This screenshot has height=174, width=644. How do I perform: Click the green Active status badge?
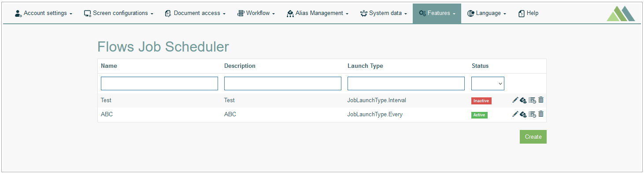(x=479, y=115)
